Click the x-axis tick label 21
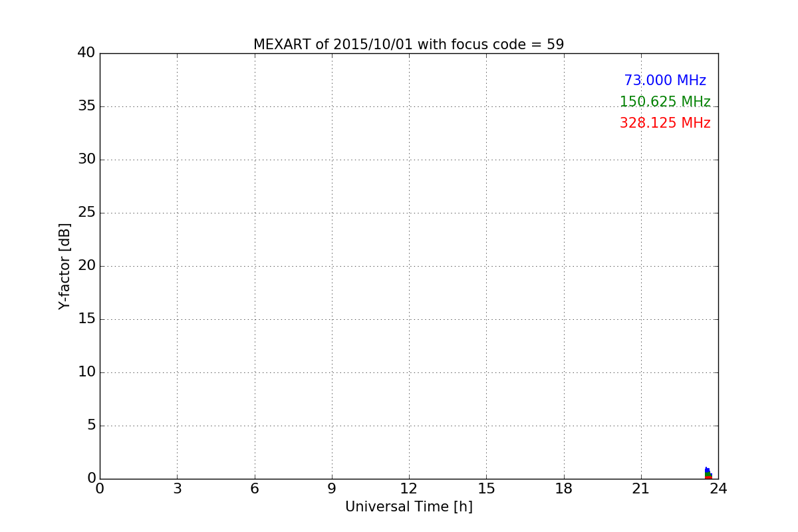Viewport: 798px width, 532px height. point(641,489)
